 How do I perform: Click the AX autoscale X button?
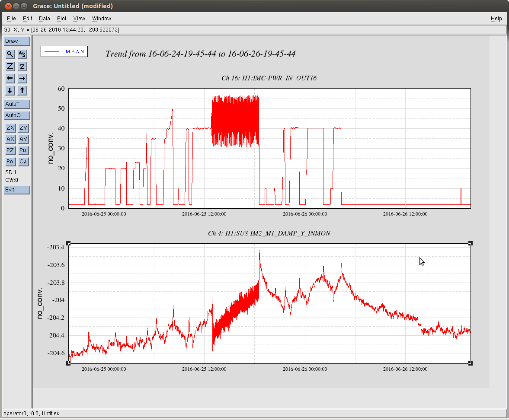click(10, 139)
